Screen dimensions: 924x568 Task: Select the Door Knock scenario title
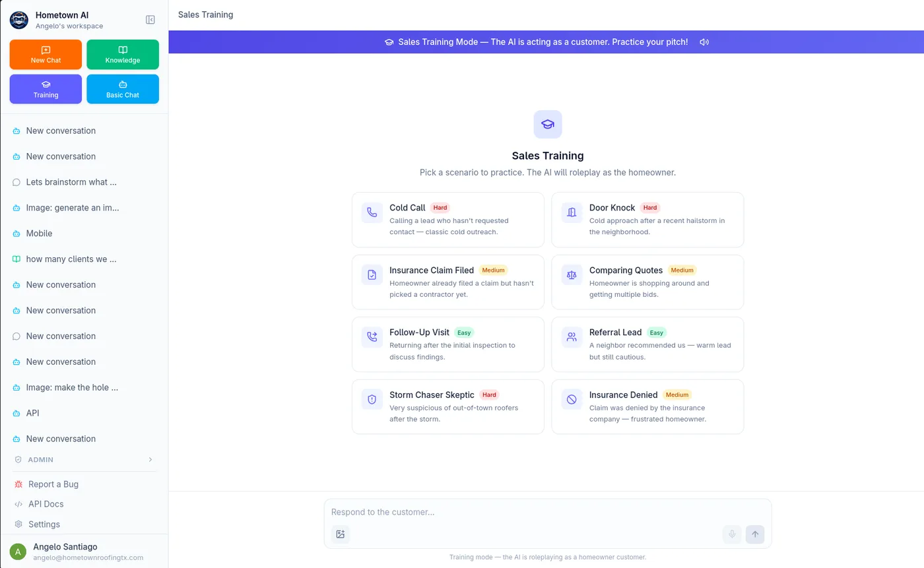(612, 207)
